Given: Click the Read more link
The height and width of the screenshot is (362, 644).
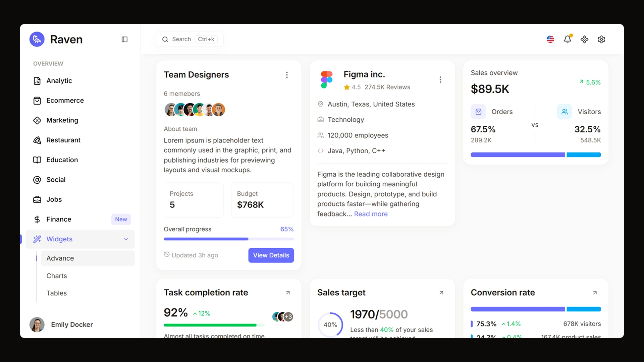Looking at the screenshot, I should pyautogui.click(x=371, y=214).
